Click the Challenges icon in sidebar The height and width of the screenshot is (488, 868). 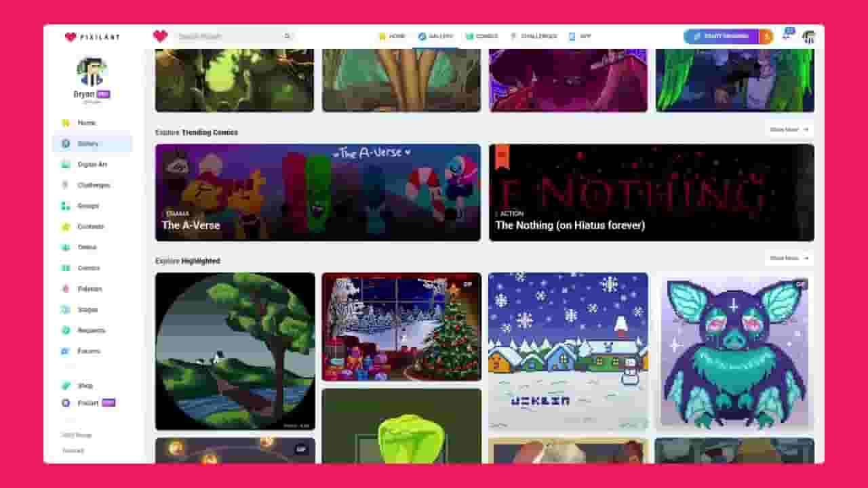pos(66,185)
